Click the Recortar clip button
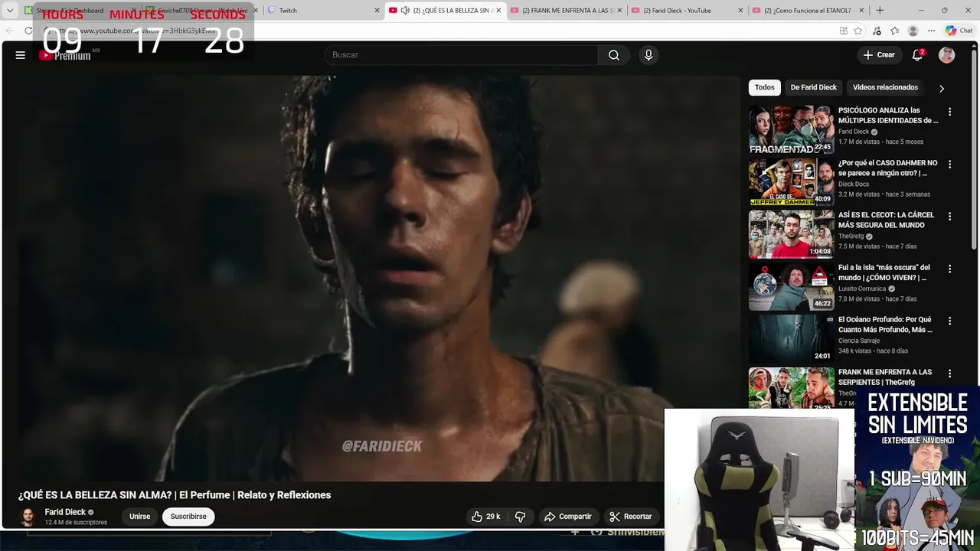Image resolution: width=980 pixels, height=551 pixels. tap(631, 517)
